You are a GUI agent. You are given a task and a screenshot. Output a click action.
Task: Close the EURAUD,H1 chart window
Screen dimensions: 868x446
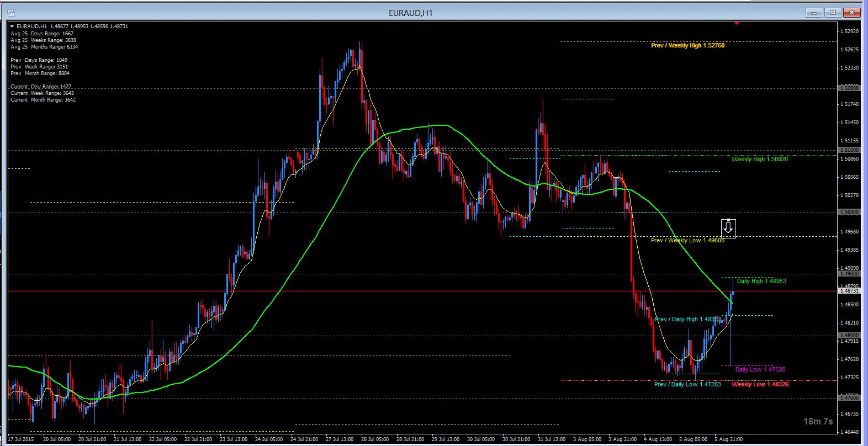[x=853, y=13]
